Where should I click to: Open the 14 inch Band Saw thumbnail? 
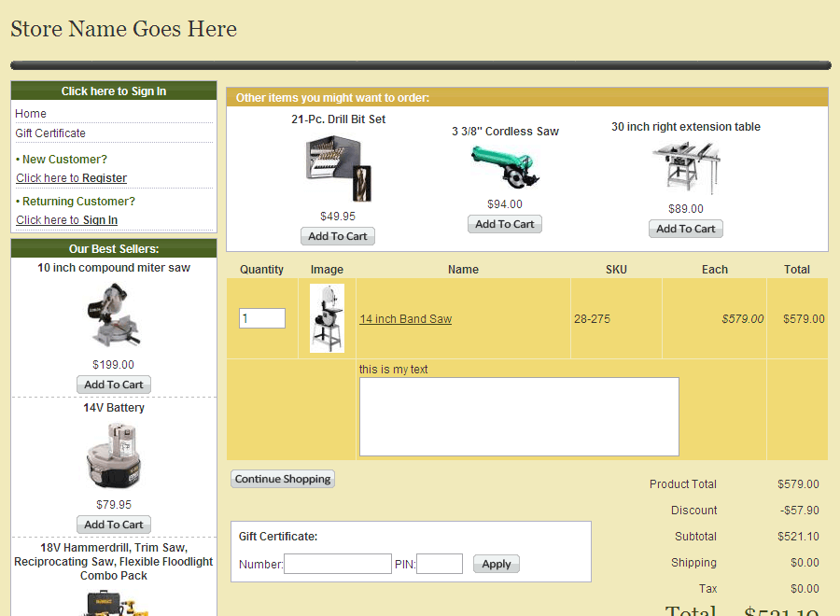327,318
